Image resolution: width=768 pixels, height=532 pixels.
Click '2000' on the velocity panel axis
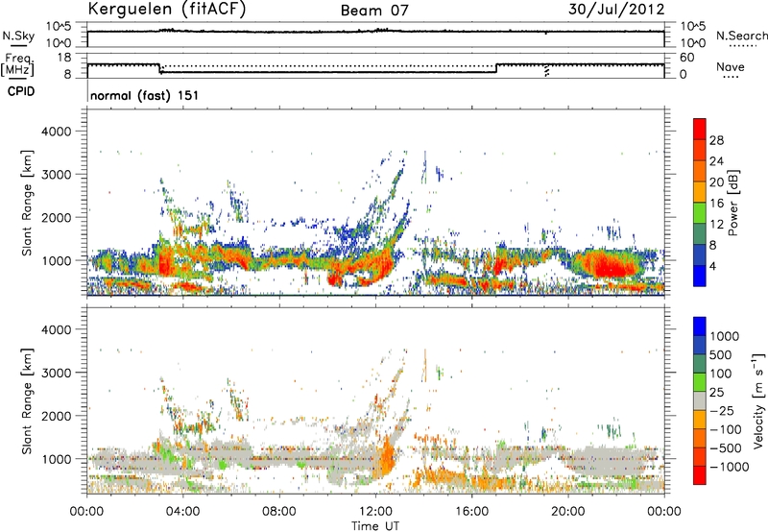[x=57, y=416]
